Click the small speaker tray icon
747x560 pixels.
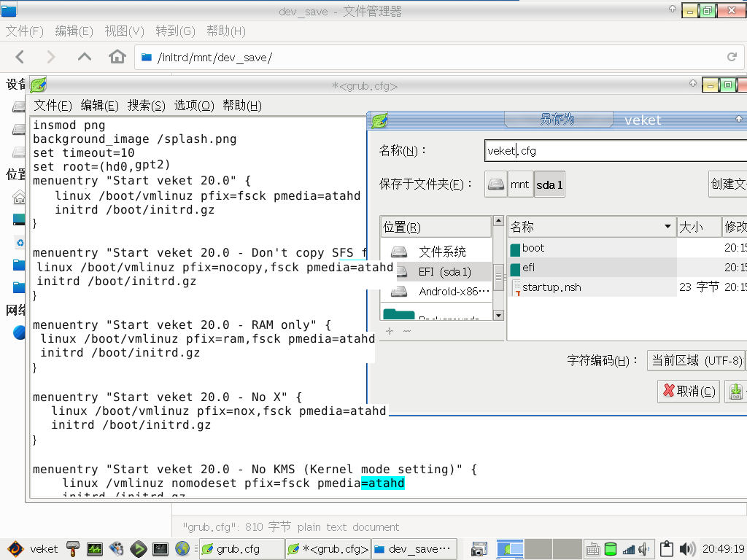pos(644,549)
